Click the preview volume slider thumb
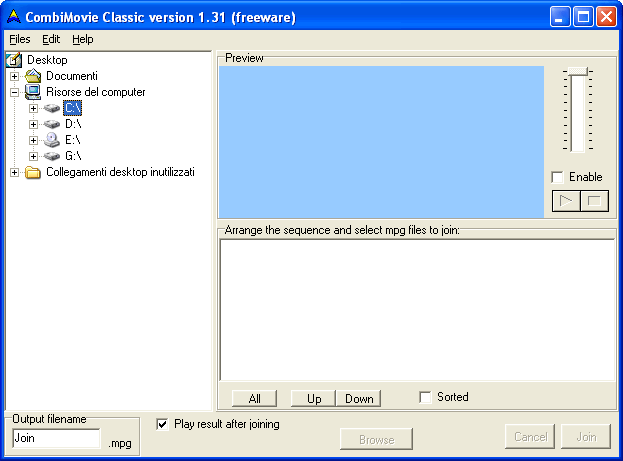Viewport: 623px width, 461px height. [x=578, y=71]
